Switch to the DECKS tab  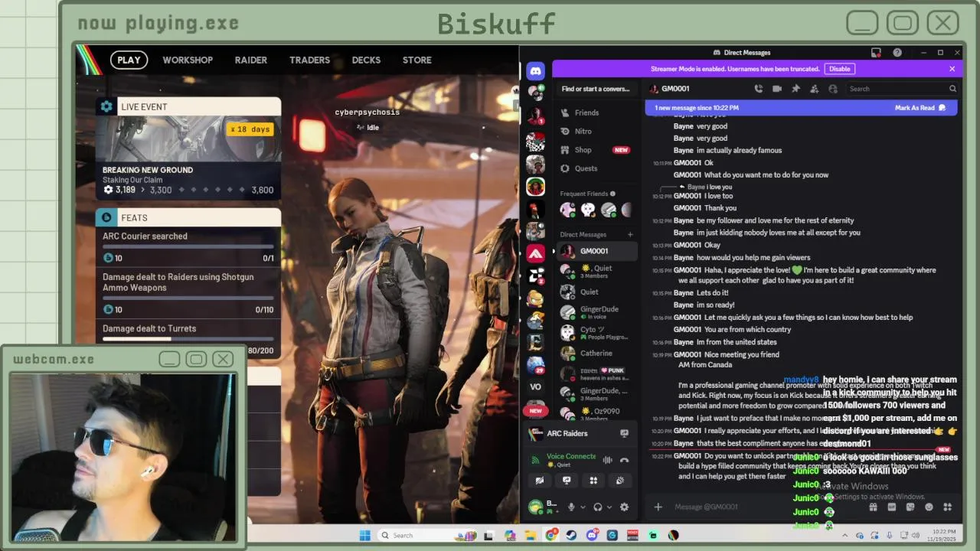366,60
